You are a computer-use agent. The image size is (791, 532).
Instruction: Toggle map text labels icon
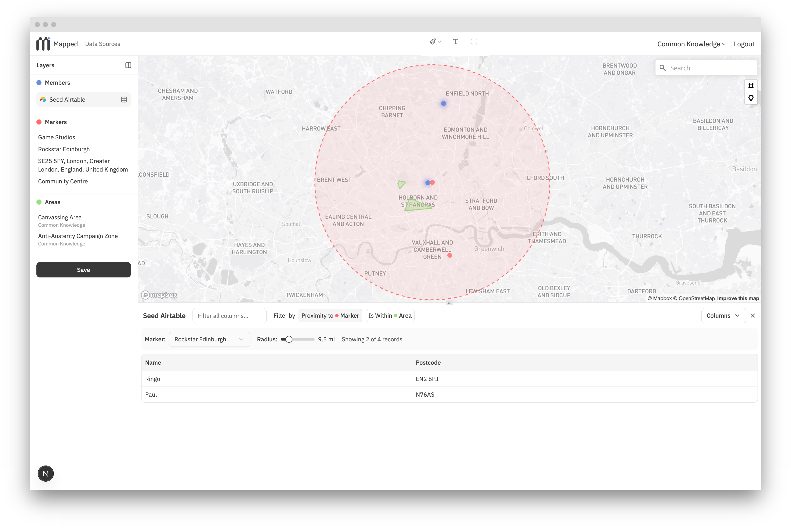pos(456,42)
